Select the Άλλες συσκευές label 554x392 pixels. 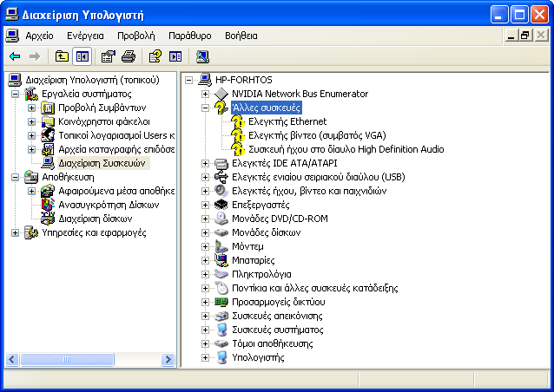(267, 108)
